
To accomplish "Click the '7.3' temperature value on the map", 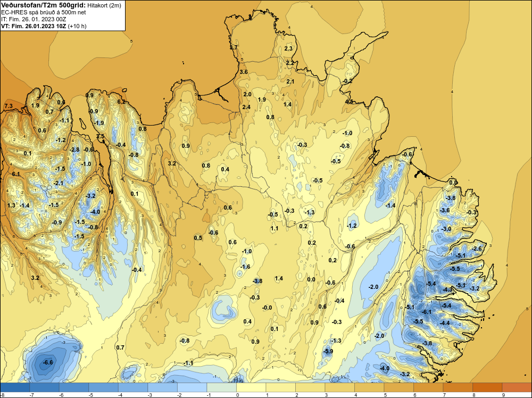I will click(9, 106).
